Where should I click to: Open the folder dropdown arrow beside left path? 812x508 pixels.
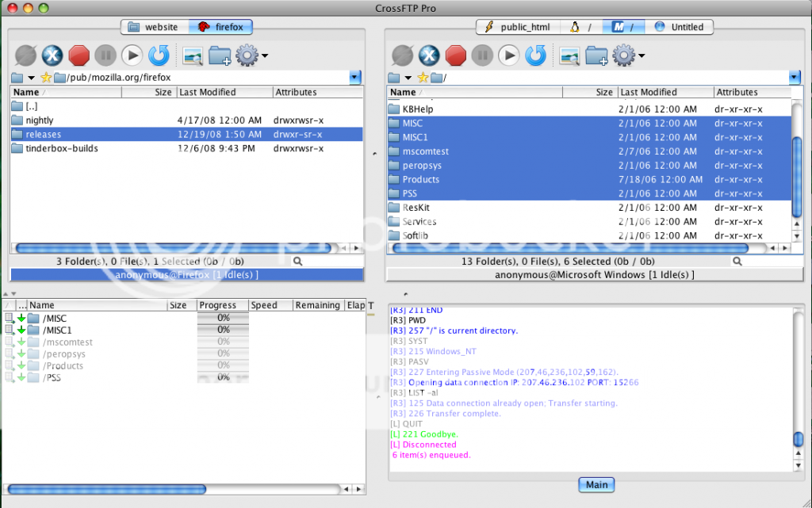pyautogui.click(x=31, y=78)
